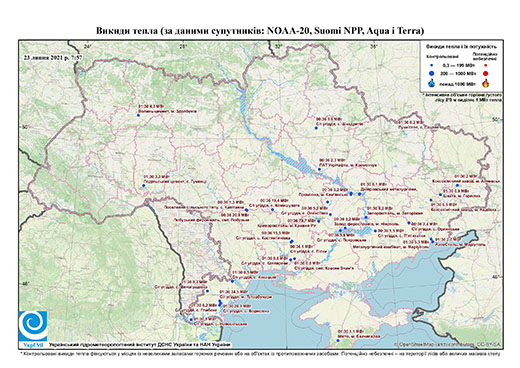Viewport: 520px width, 368px height.
Task: Click the blue flame icon in legend
Action: (432, 83)
